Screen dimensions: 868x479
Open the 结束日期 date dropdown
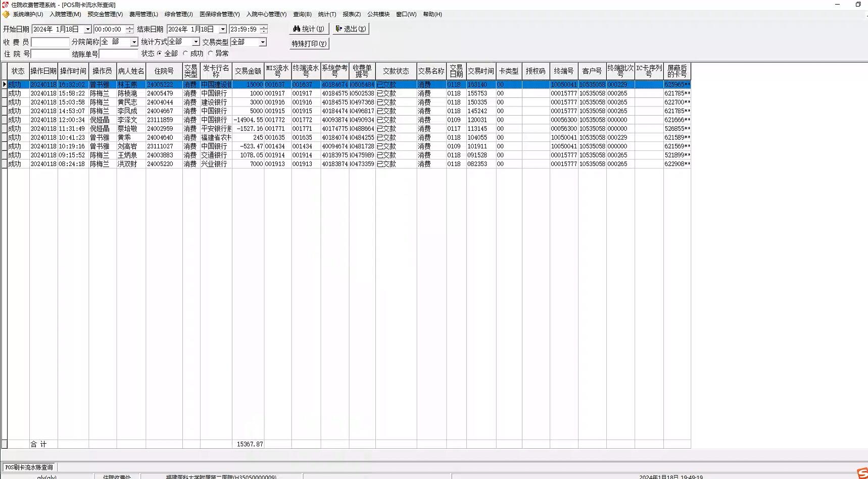point(222,29)
